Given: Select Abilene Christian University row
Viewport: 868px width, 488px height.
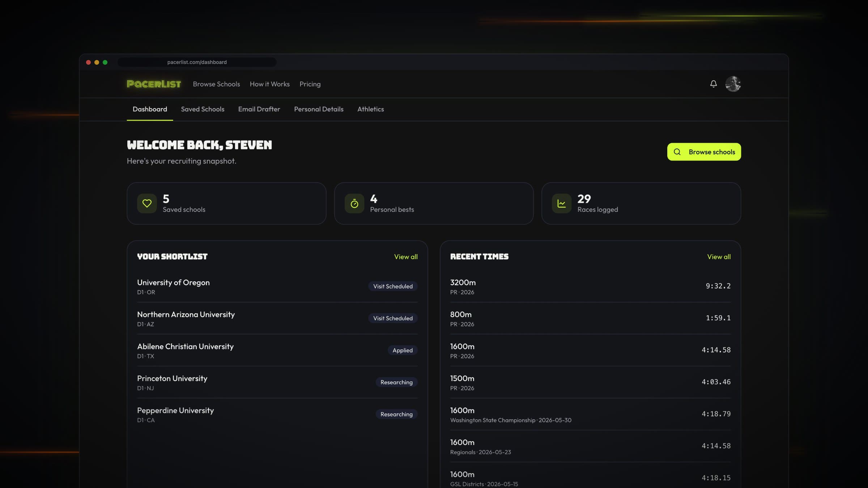Looking at the screenshot, I should 277,350.
